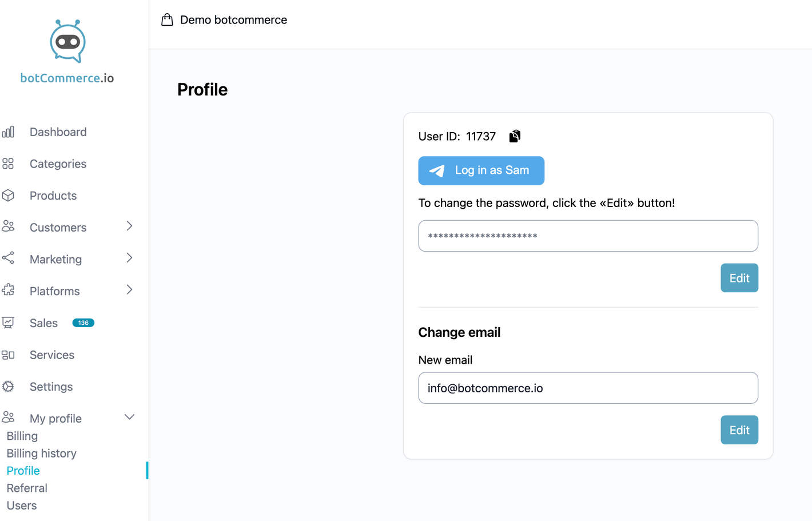Go to the Referral page
This screenshot has width=812, height=521.
27,488
